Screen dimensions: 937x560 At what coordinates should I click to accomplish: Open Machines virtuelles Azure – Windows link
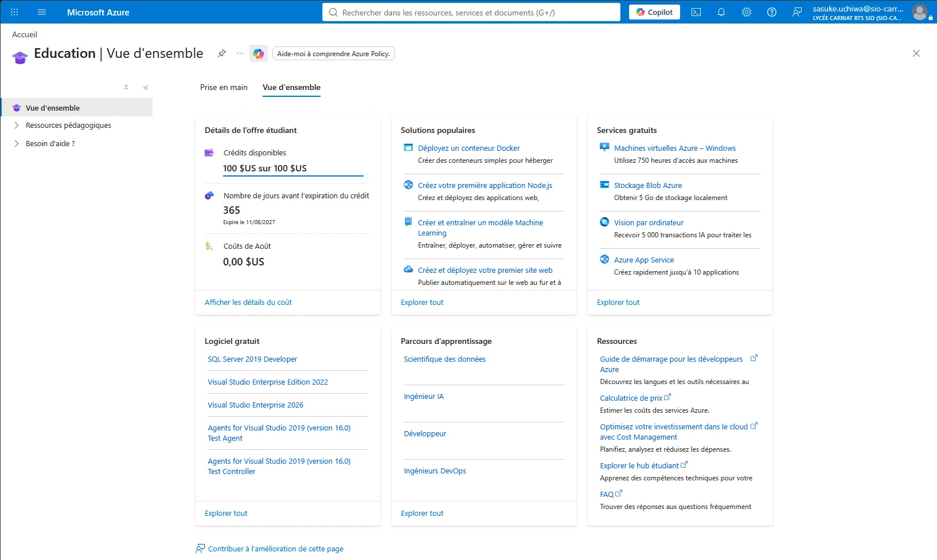(675, 148)
